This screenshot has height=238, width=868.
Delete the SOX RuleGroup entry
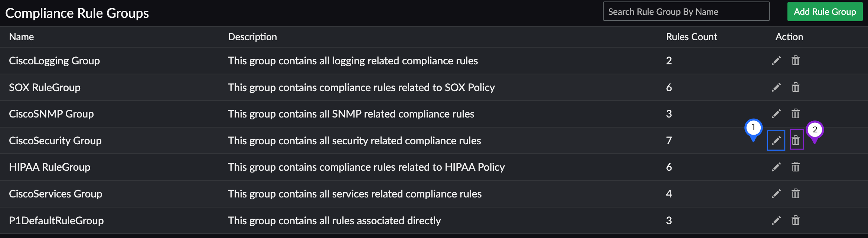click(x=796, y=87)
